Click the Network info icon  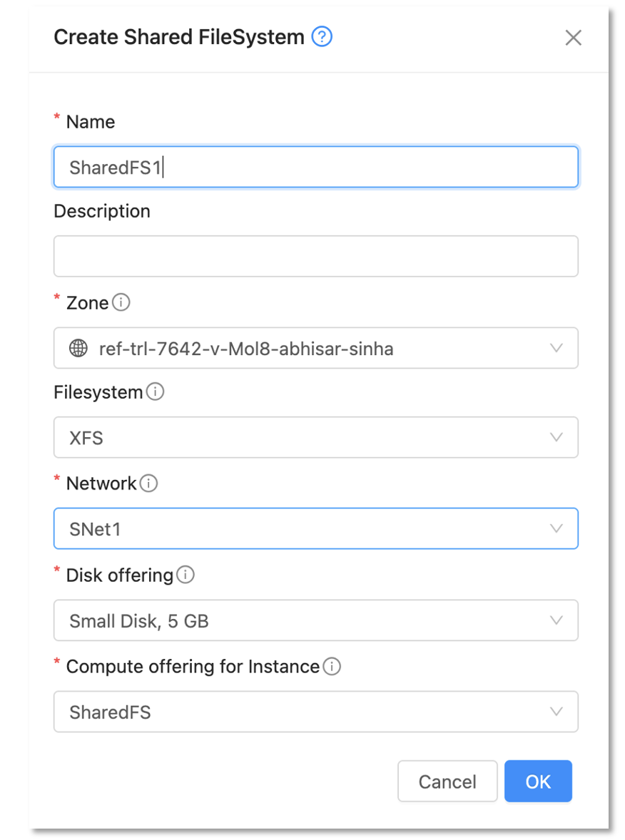148,483
